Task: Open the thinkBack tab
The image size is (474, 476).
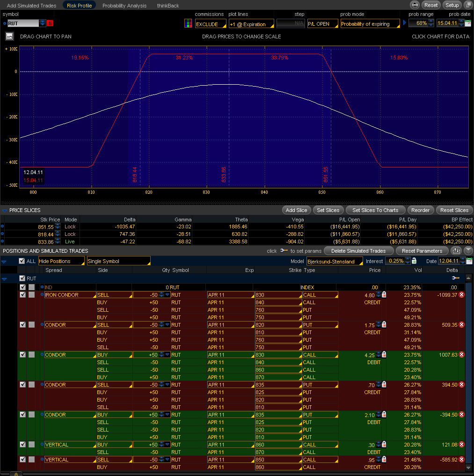Action: point(168,6)
